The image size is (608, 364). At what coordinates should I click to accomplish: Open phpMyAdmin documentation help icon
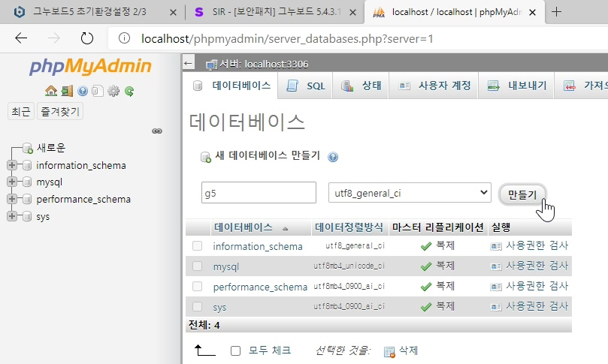(x=82, y=91)
